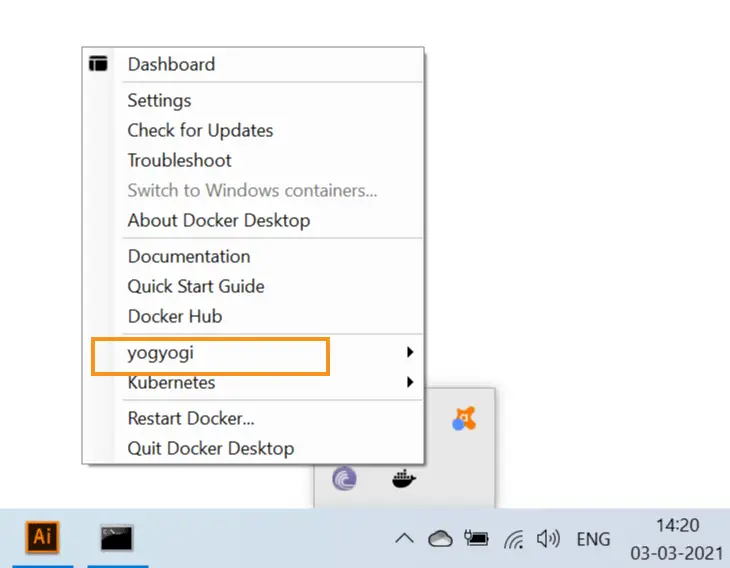This screenshot has width=730, height=568.
Task: Click the purple BitTorrent tray icon
Action: tap(345, 479)
